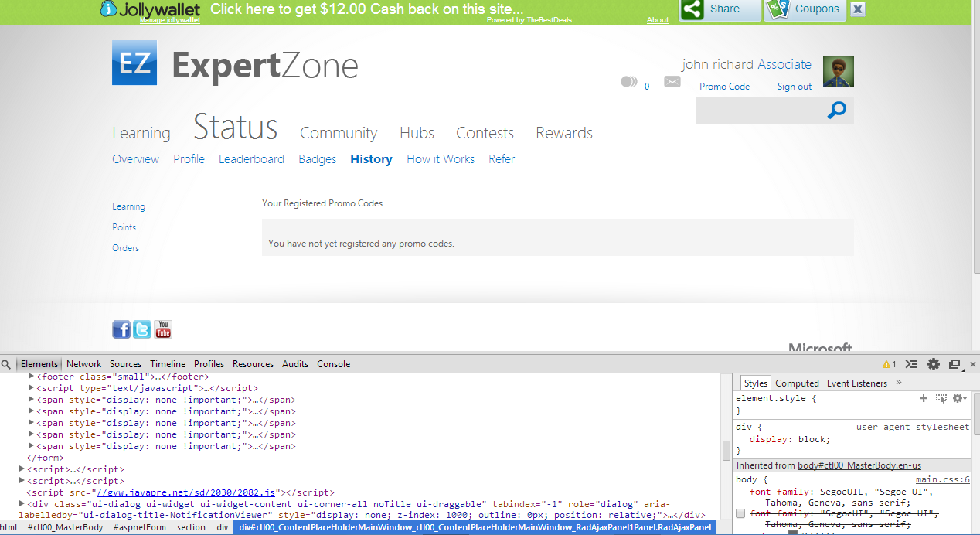Go to the Learning main menu
This screenshot has height=535, width=980.
[x=141, y=133]
